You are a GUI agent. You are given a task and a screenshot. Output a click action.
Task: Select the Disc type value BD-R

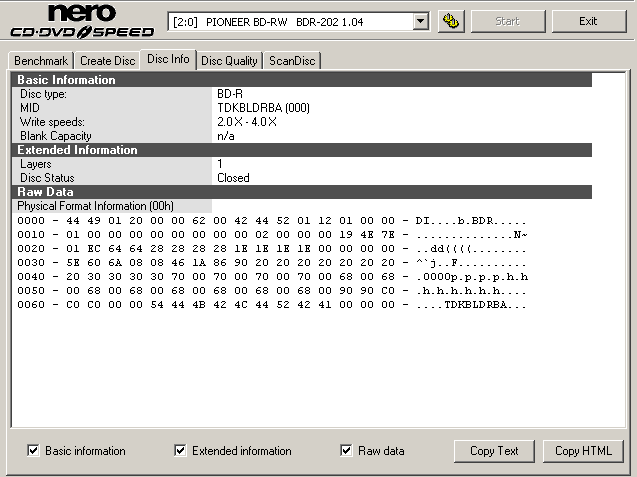click(230, 94)
